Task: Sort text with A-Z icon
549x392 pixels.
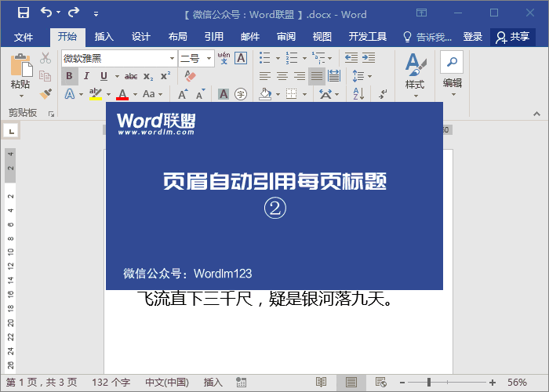Action: coord(358,94)
